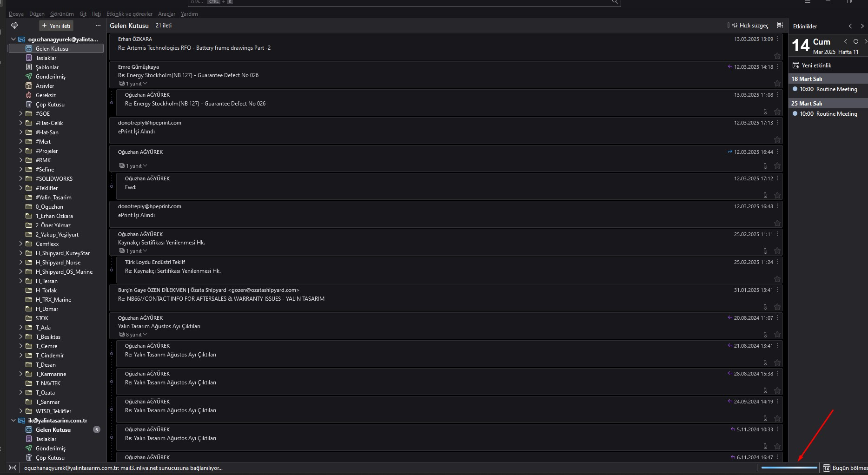Open the Görünüm menu

point(62,14)
